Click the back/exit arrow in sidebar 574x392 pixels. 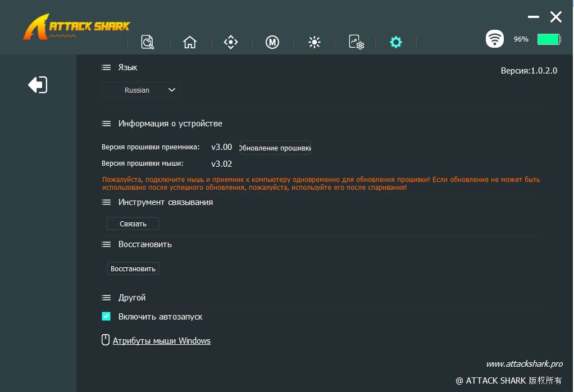tap(38, 85)
